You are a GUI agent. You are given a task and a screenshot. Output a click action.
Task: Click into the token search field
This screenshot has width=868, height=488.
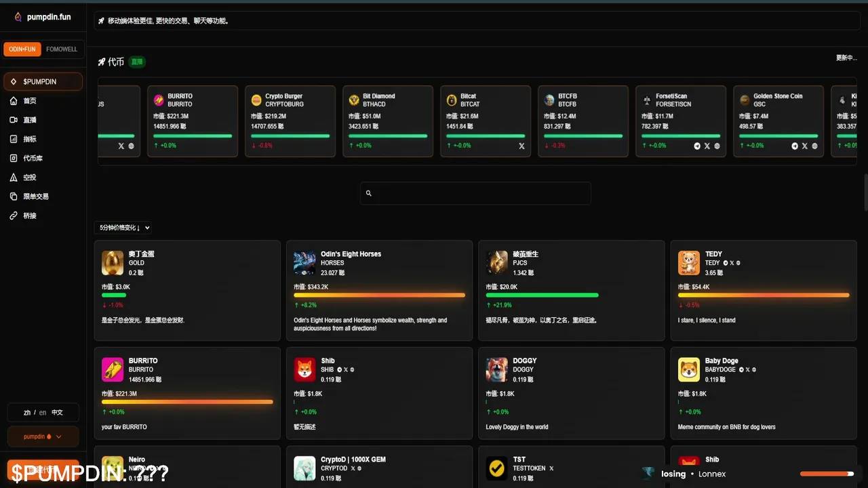point(475,193)
